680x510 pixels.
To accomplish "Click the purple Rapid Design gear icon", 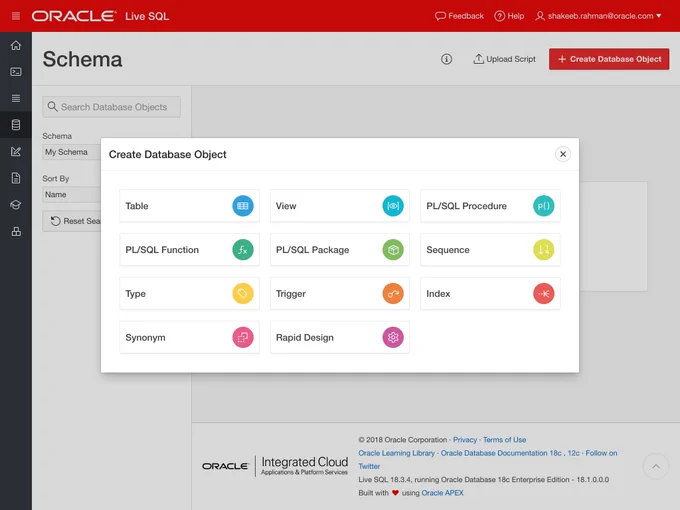I will (393, 337).
